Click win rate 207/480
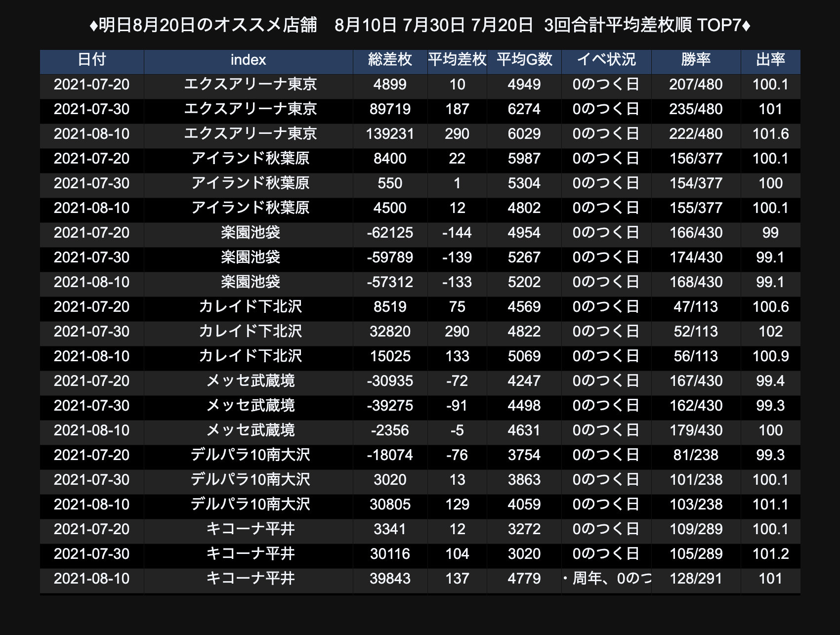The height and width of the screenshot is (635, 840). [x=696, y=85]
